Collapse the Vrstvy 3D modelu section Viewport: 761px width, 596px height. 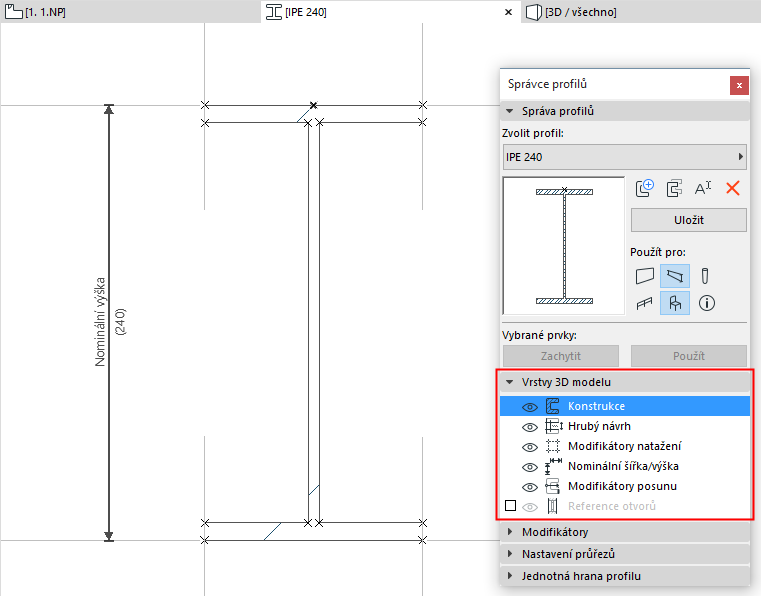click(510, 382)
